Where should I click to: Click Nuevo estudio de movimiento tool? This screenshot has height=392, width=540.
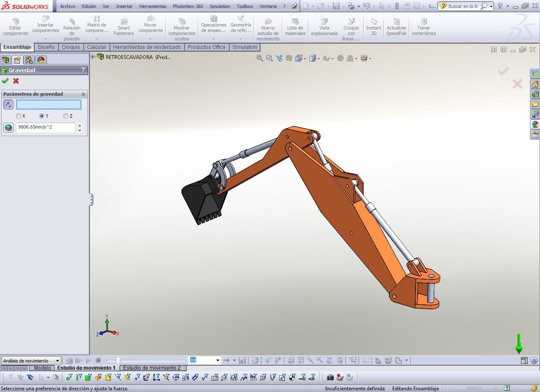[268, 30]
